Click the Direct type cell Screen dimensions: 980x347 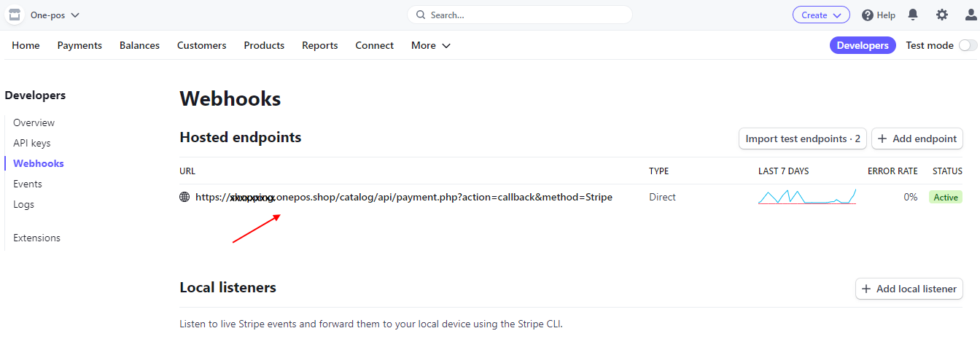pos(662,197)
